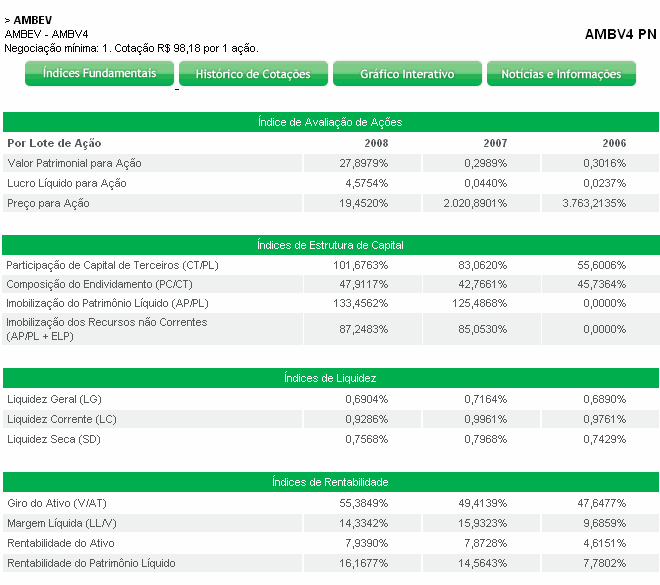Select the value 15,9323%

483,523
